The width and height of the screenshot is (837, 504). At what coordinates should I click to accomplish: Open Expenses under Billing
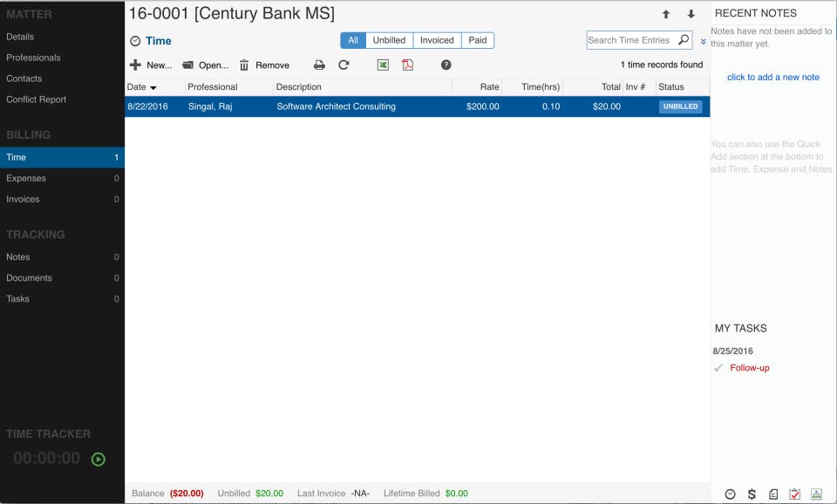(62, 179)
